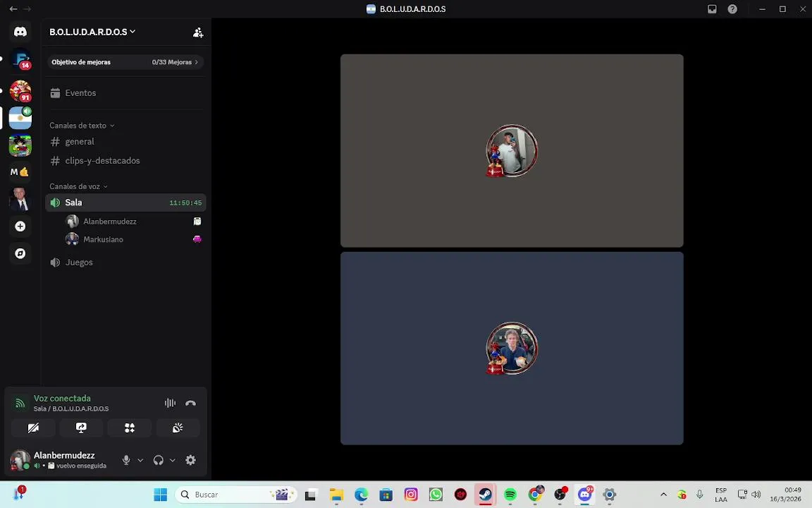Start an activity from the voice panel

pyautogui.click(x=130, y=428)
